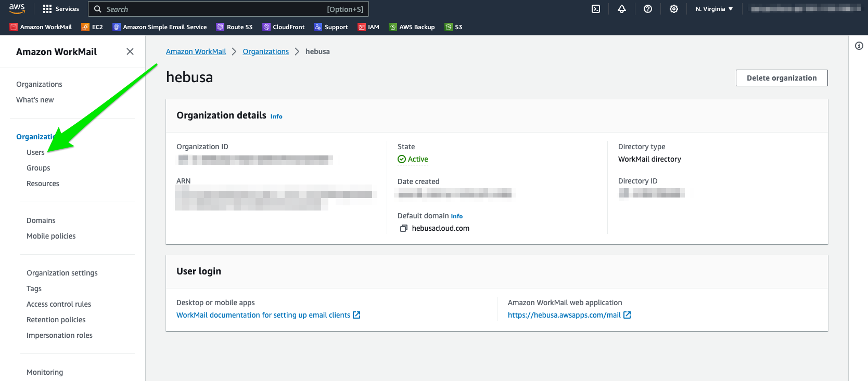The width and height of the screenshot is (868, 381).
Task: Click the AWS logo home icon
Action: coord(17,9)
